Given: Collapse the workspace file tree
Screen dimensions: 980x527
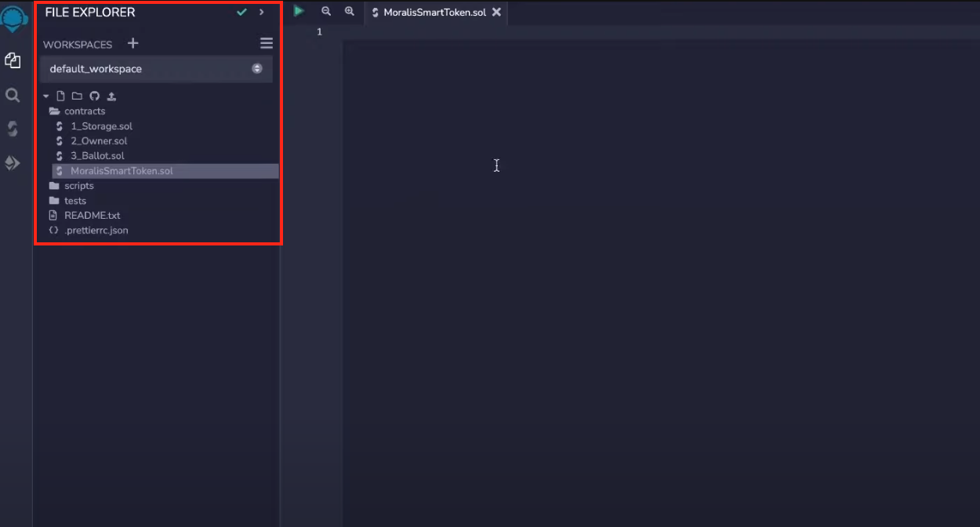Looking at the screenshot, I should coord(45,95).
